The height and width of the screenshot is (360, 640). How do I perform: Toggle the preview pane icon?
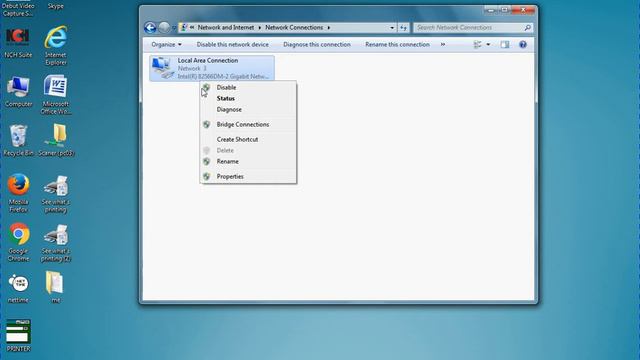coord(505,44)
